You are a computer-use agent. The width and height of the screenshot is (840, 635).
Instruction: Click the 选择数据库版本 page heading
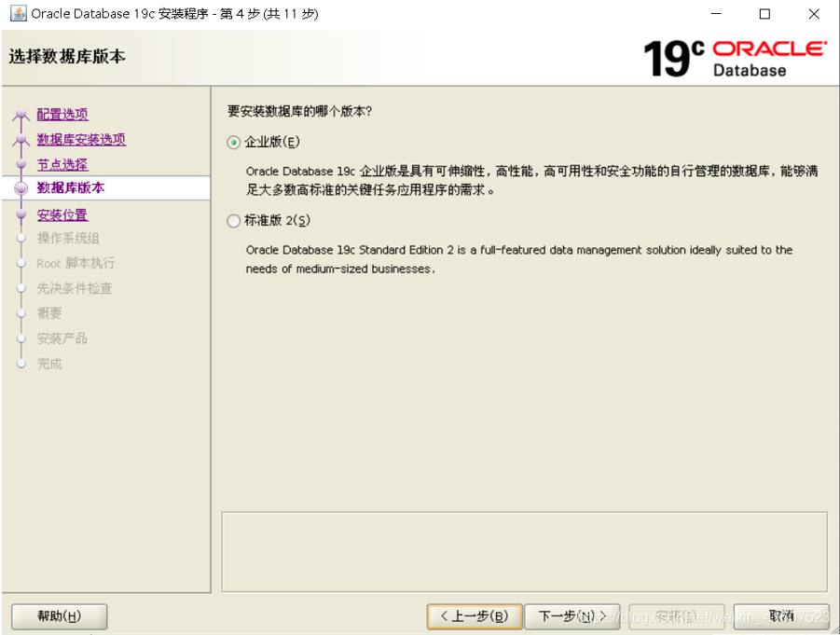[67, 56]
